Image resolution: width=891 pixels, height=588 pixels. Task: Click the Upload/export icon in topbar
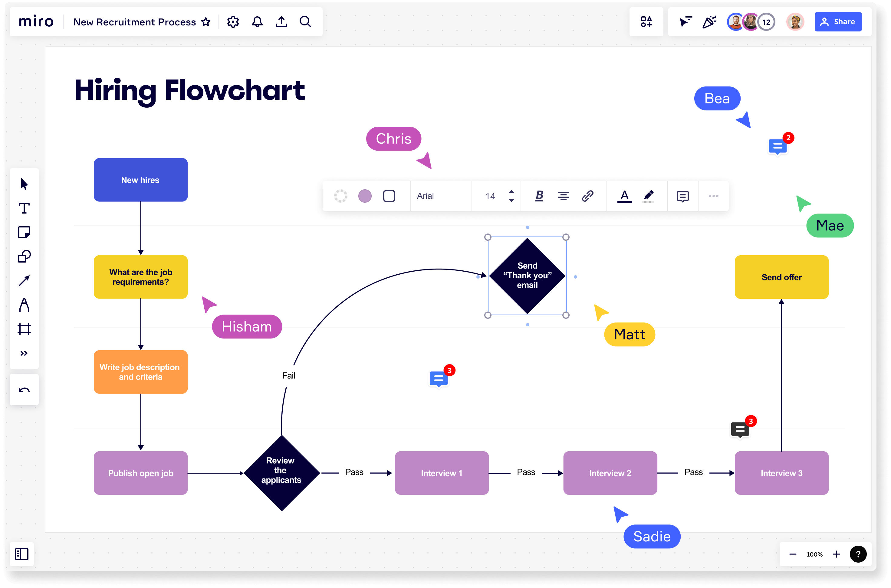pos(281,22)
